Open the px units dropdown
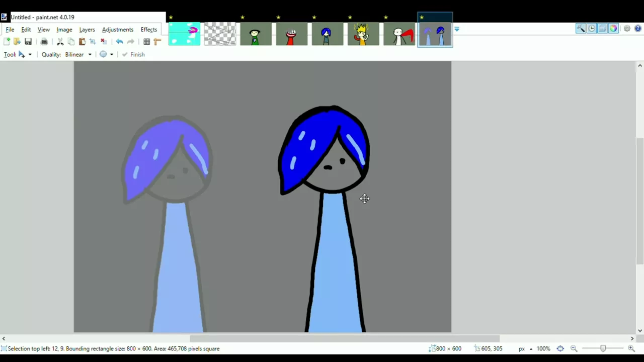 coord(525,348)
